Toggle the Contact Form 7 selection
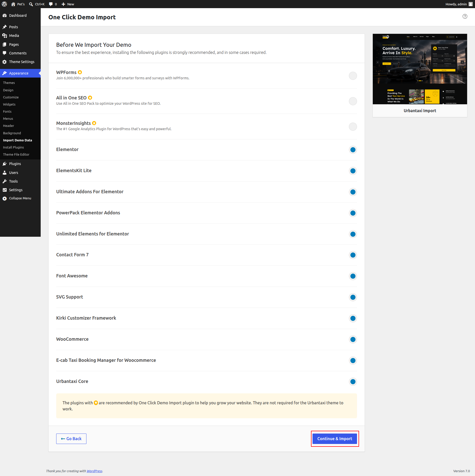 (x=353, y=255)
